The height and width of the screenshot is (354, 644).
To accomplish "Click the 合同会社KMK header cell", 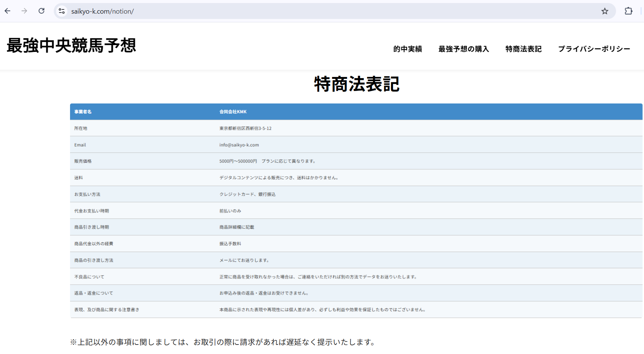I will [233, 112].
